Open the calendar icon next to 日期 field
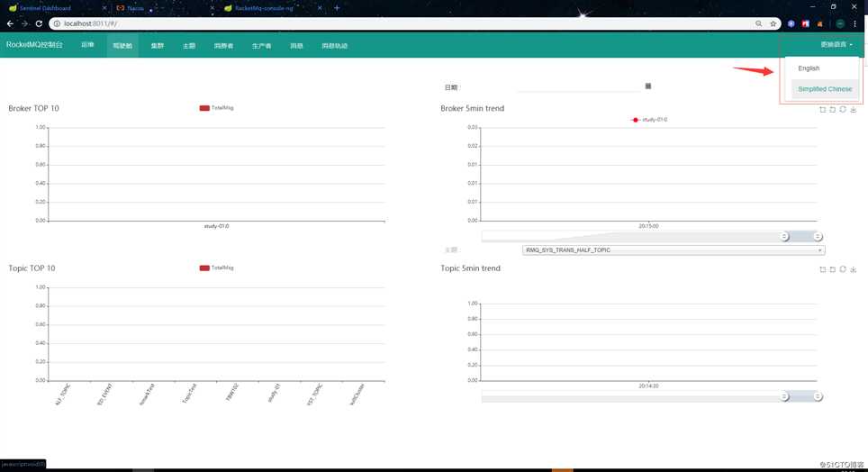 [648, 86]
